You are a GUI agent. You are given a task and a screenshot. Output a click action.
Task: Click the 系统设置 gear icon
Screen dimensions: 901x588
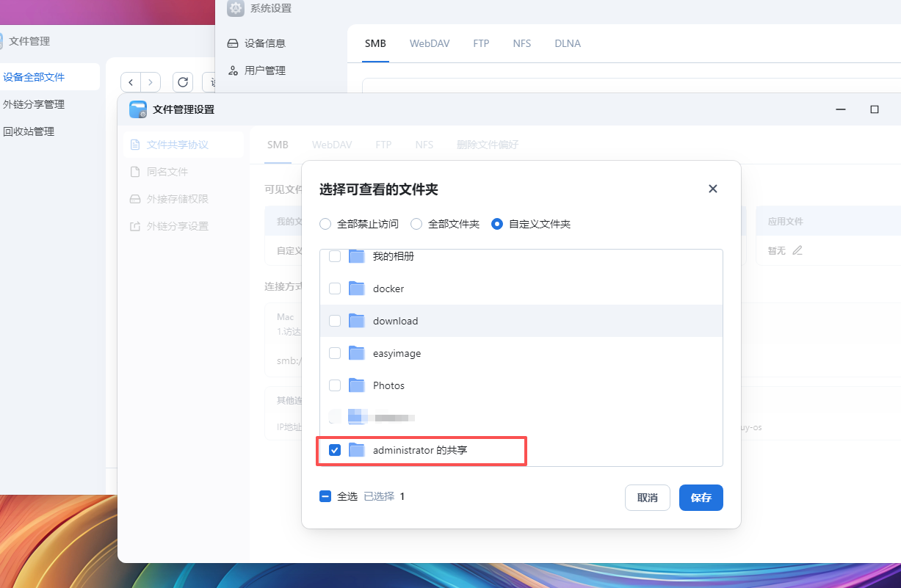(x=235, y=8)
